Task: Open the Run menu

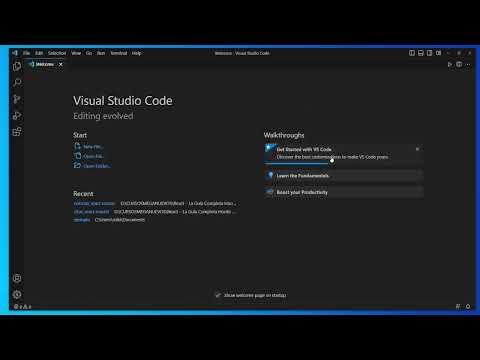Action: 101,53
